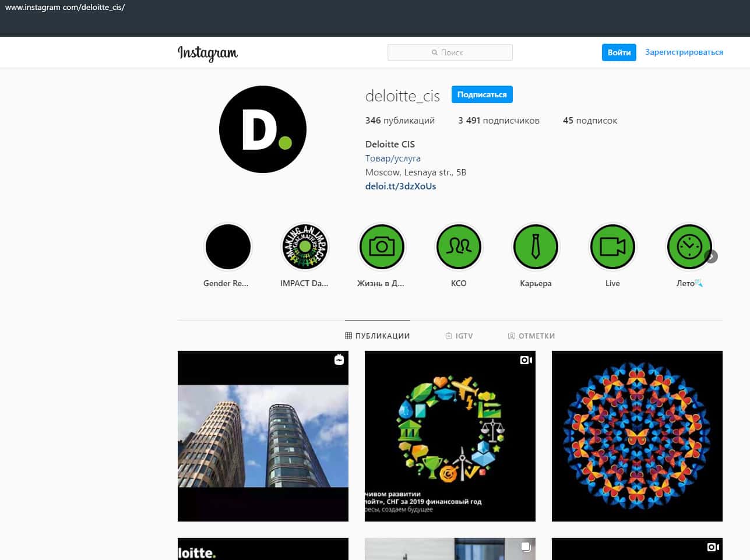
Task: Open the IMPACT Da... story highlight
Action: click(x=305, y=247)
